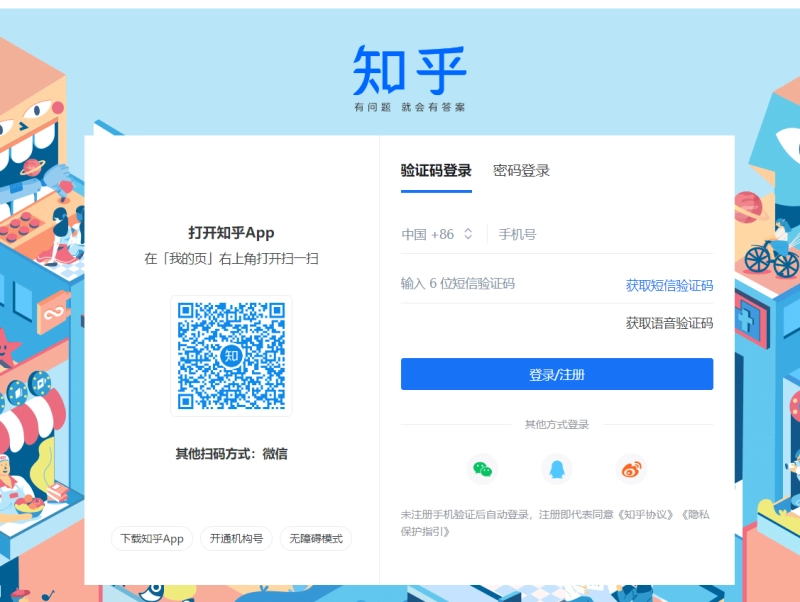
Task: Click the 下载知乎App button
Action: (151, 538)
